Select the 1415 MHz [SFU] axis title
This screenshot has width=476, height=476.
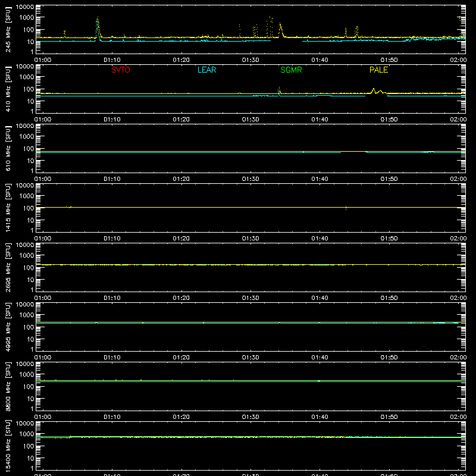(x=8, y=208)
